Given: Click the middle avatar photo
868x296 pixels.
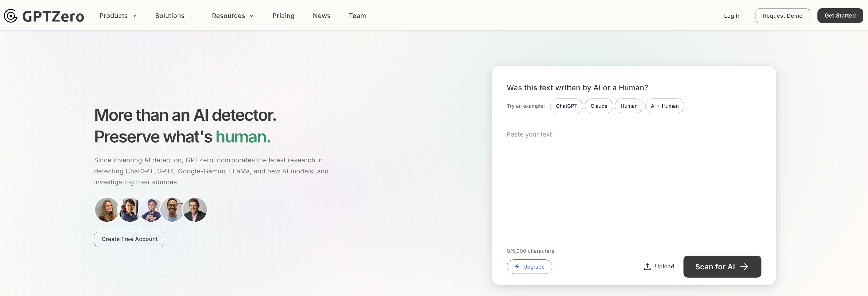Looking at the screenshot, I should point(151,210).
